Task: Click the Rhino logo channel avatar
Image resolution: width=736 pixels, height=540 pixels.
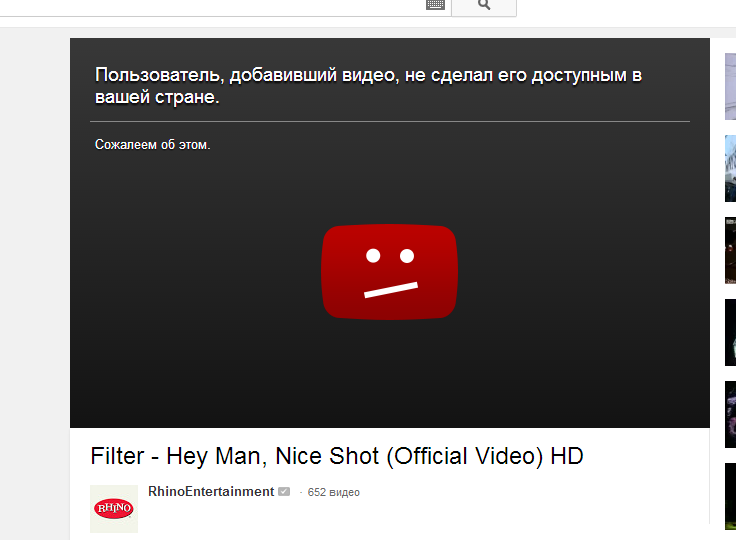Action: coord(114,509)
